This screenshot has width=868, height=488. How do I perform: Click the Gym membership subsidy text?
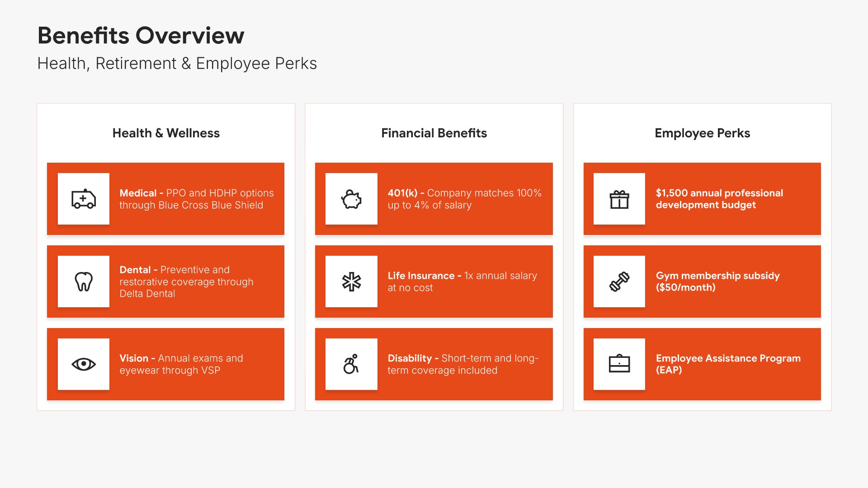click(x=718, y=282)
